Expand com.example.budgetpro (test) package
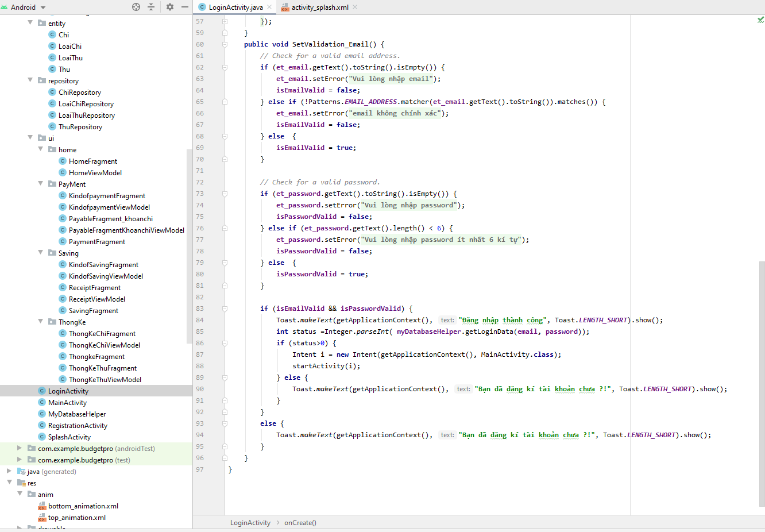Image resolution: width=765 pixels, height=532 pixels. (x=20, y=459)
